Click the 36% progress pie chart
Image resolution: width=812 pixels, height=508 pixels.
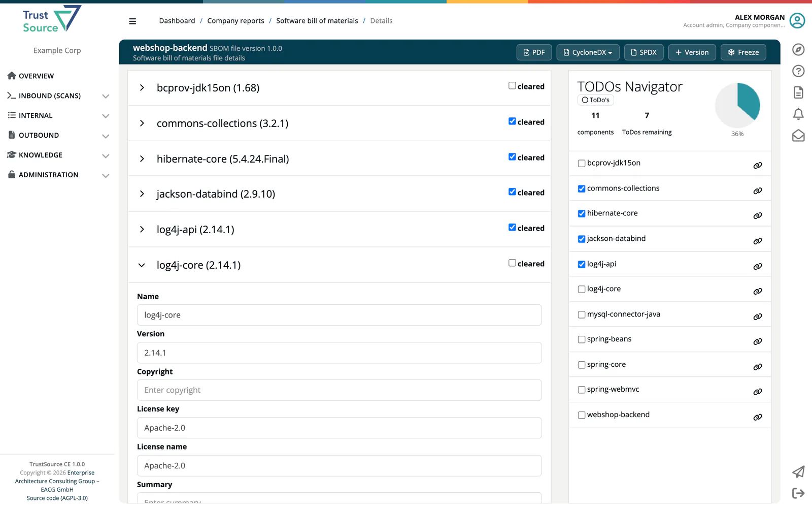coord(737,105)
